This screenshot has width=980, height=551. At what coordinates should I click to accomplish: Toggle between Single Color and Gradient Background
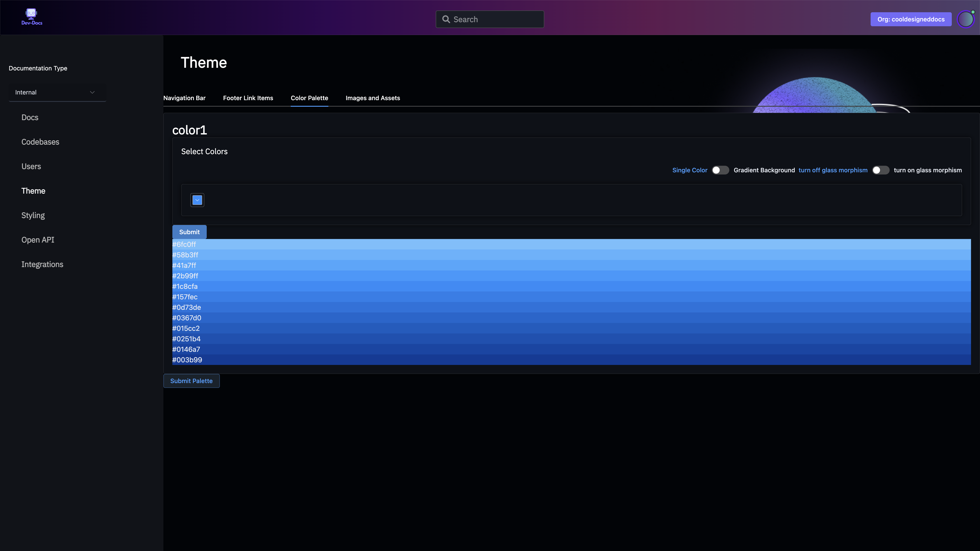[720, 170]
